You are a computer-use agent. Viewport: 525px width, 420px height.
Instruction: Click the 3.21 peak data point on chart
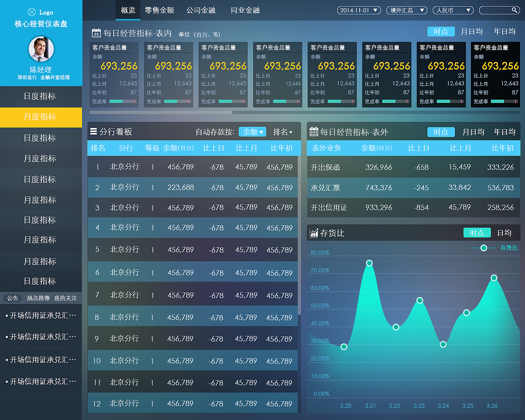point(369,263)
